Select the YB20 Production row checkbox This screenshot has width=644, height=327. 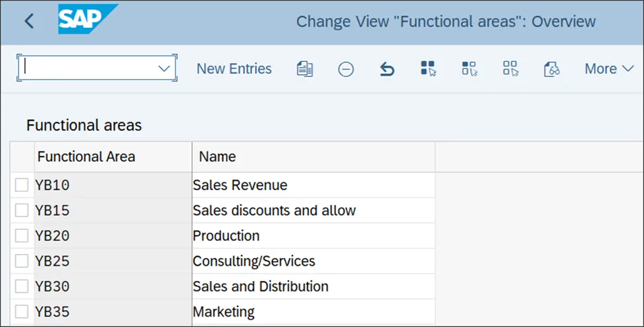coord(22,236)
